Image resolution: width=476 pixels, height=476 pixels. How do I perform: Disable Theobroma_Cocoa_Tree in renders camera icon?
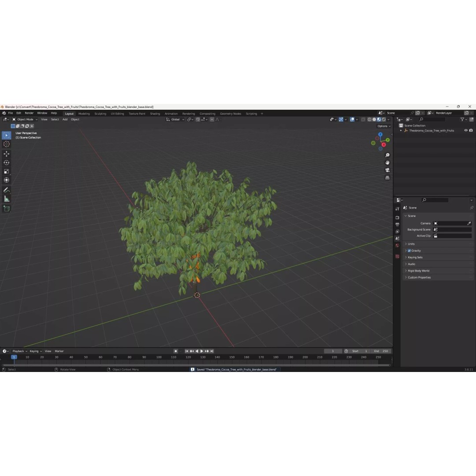click(471, 130)
